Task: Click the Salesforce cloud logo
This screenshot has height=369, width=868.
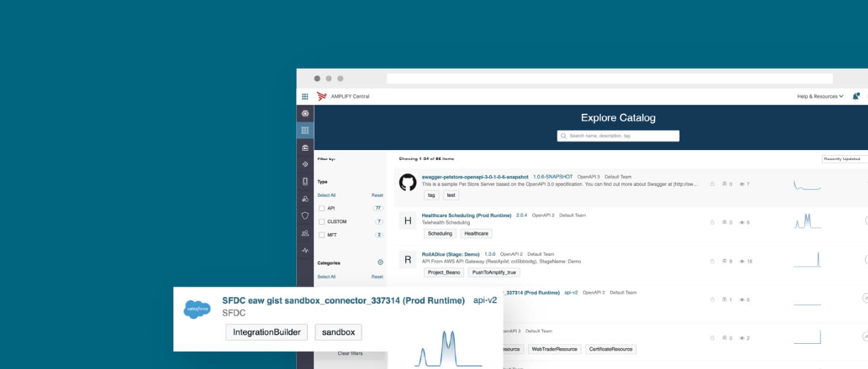Action: coord(197,309)
